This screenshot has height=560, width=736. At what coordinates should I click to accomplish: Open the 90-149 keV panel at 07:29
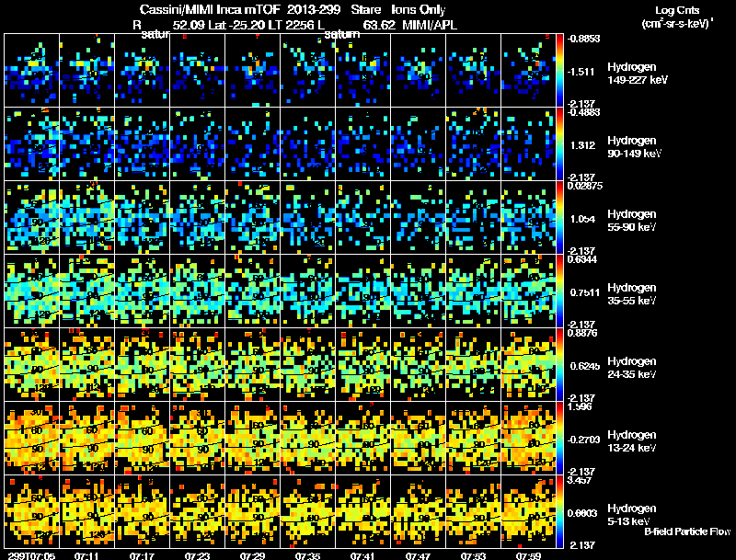click(x=252, y=144)
